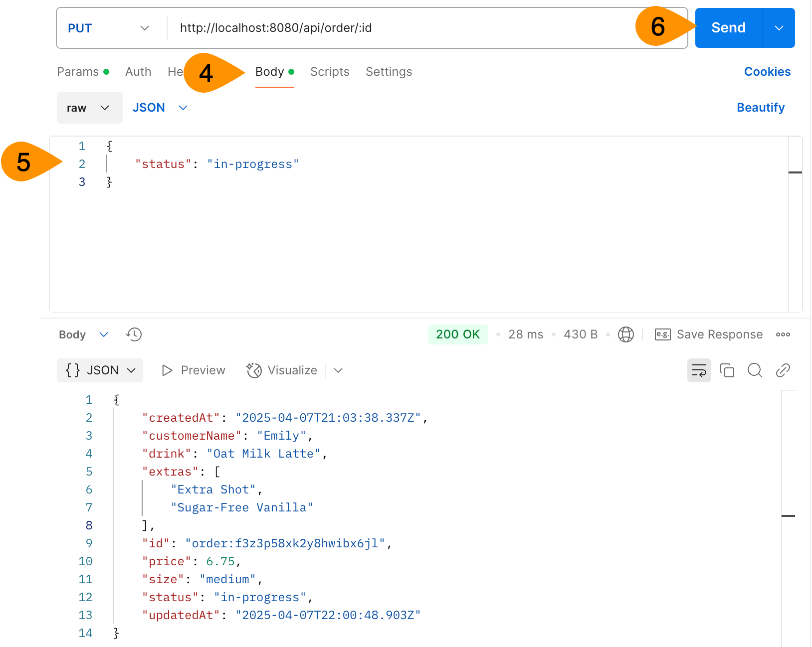Open more response actions menu

(x=783, y=334)
